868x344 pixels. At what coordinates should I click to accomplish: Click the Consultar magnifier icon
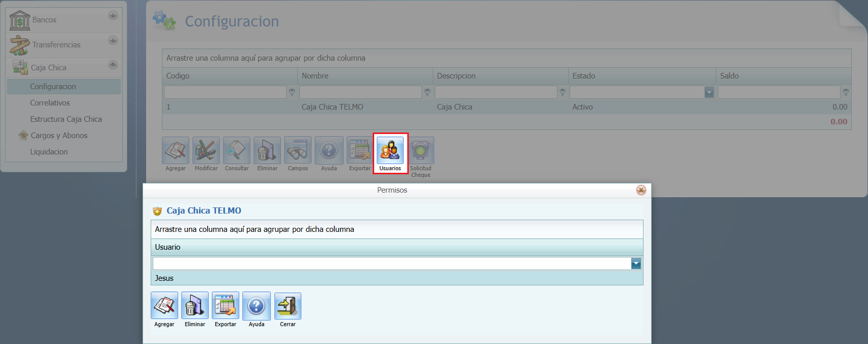point(237,150)
